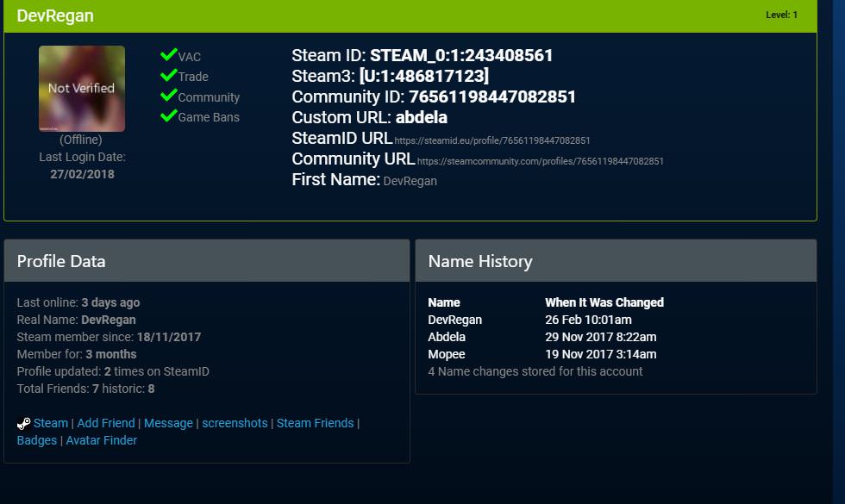Click the (Offline) status text
845x504 pixels.
click(81, 140)
